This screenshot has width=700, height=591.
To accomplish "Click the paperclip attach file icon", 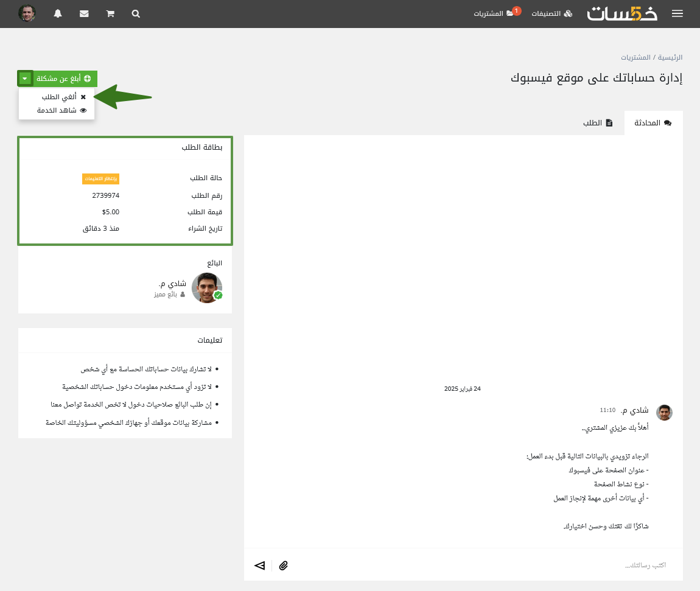I will (284, 565).
